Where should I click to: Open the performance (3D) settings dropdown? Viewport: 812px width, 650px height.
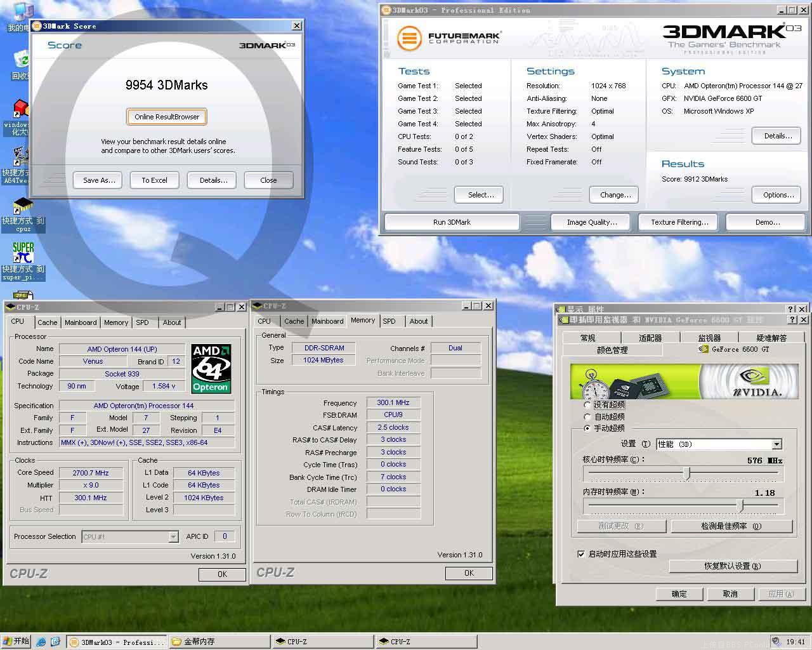pyautogui.click(x=777, y=444)
